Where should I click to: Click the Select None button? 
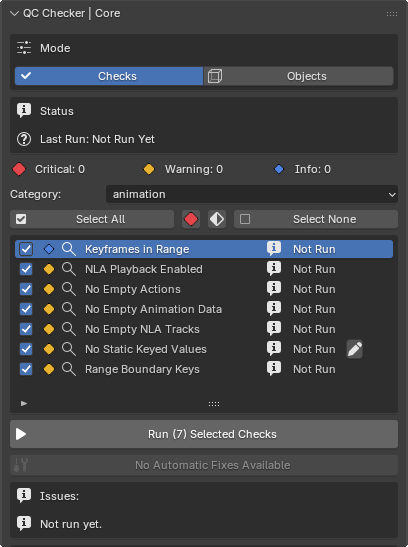tap(316, 219)
